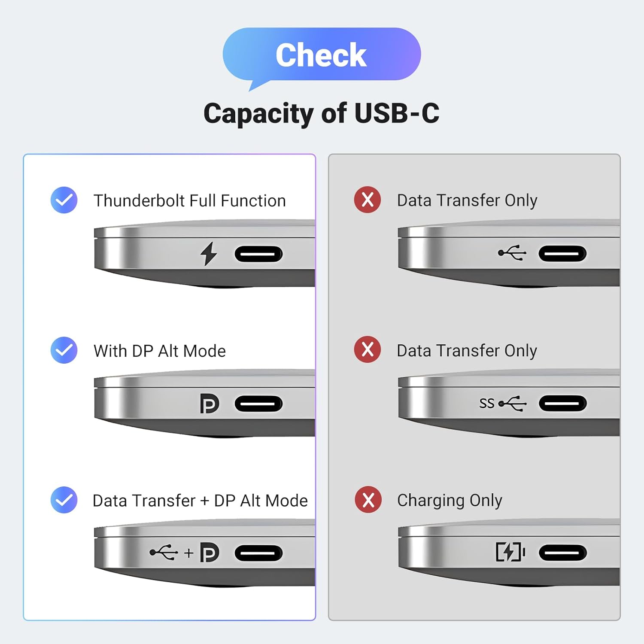Click the USB-C port next to the battery icon

562,553
